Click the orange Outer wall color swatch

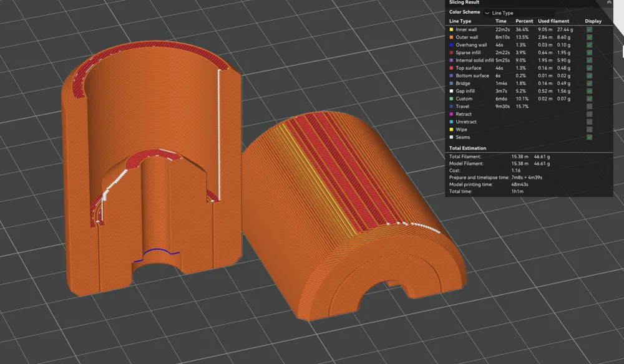pos(451,37)
